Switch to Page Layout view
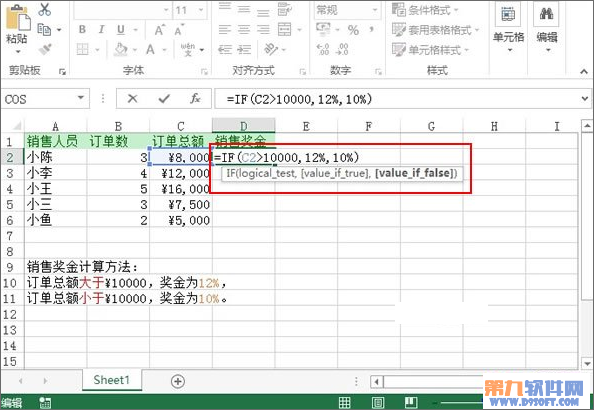 click(x=378, y=402)
